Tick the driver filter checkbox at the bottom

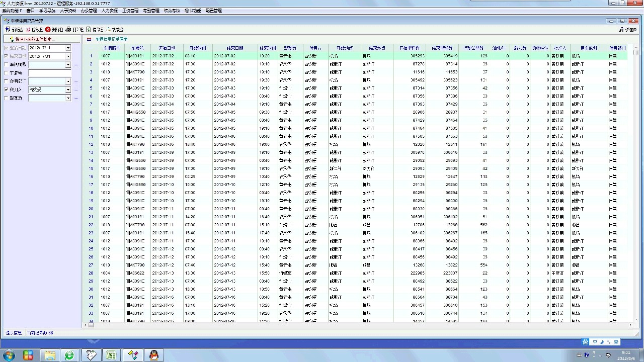(x=6, y=99)
